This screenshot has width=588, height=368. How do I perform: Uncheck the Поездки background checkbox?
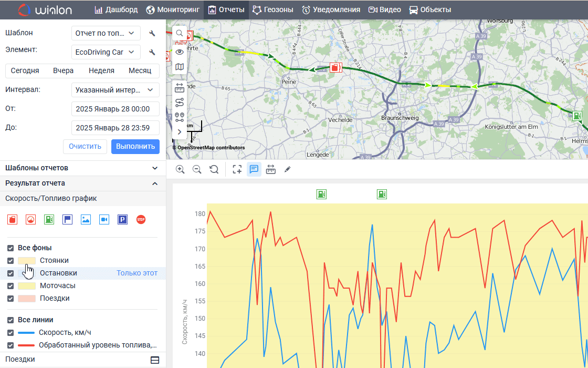point(10,299)
